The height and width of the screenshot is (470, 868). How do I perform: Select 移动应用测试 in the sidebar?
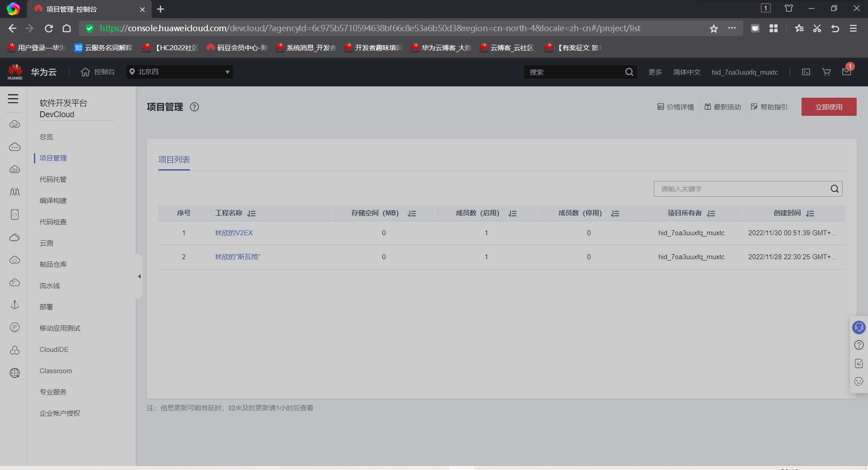[x=60, y=328]
